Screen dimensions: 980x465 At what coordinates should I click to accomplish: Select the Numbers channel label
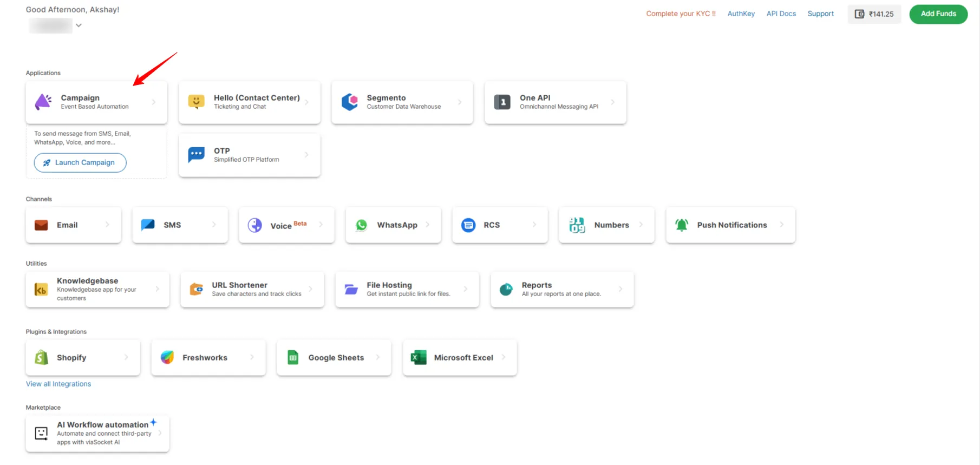coord(611,225)
